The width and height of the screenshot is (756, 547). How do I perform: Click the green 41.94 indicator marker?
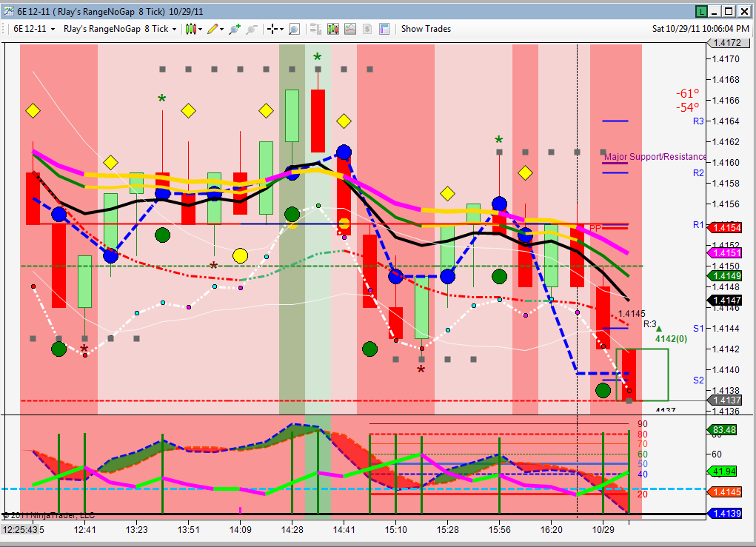pos(722,472)
